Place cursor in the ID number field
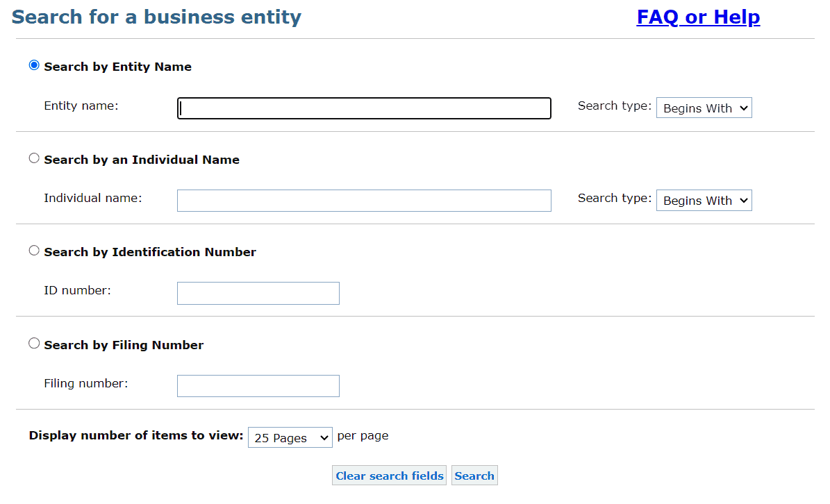The height and width of the screenshot is (504, 830). [x=258, y=293]
